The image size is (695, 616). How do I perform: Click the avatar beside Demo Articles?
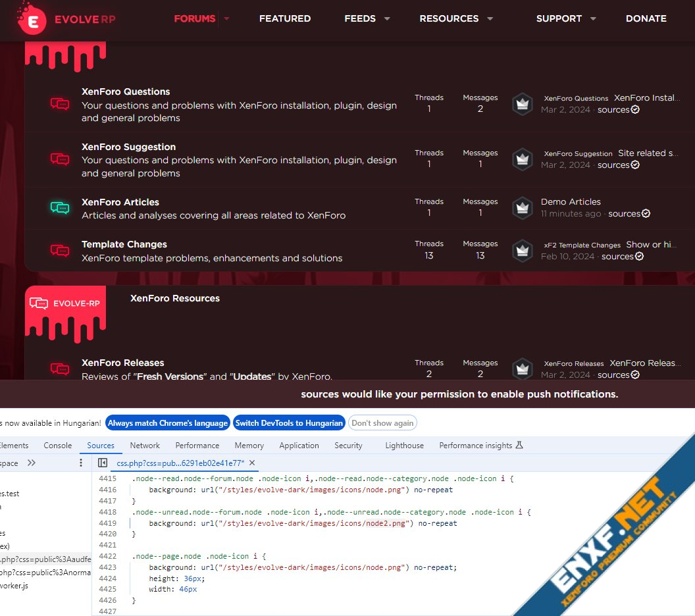523,208
